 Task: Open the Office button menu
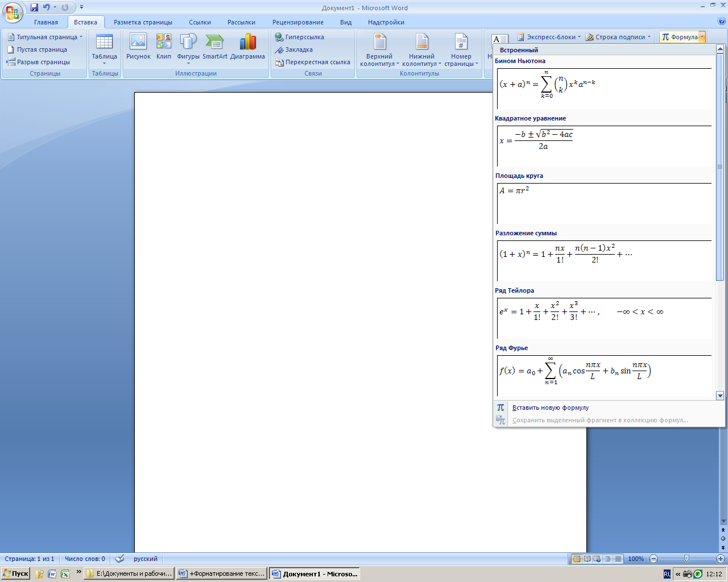pos(13,11)
